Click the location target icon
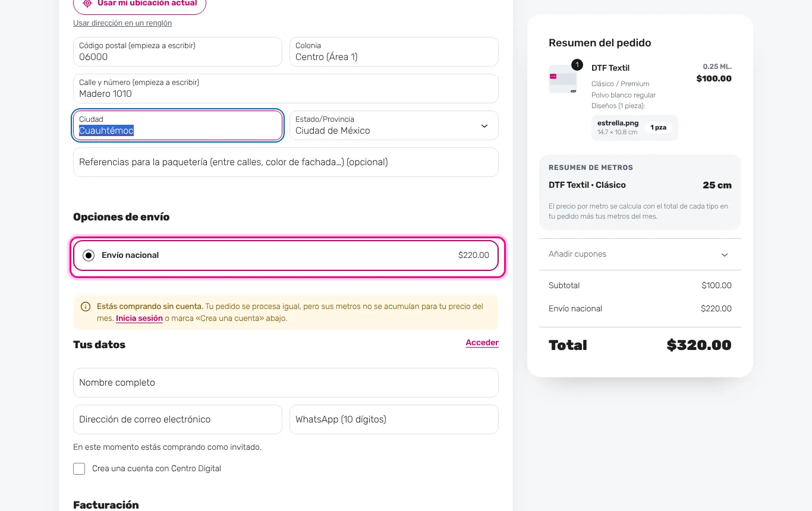 point(87,3)
